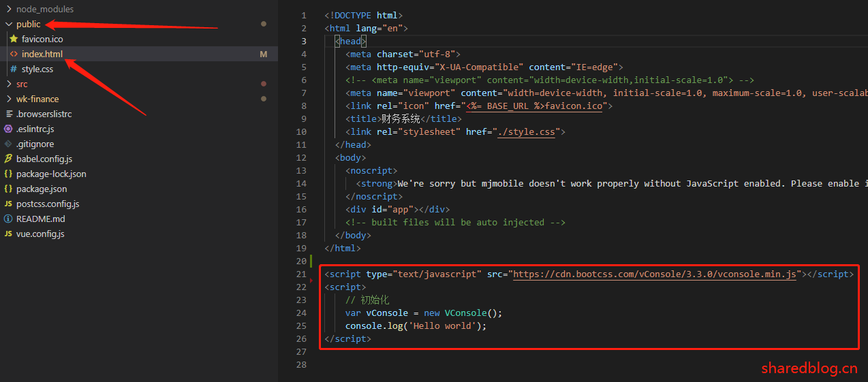Click the built files comment line
The height and width of the screenshot is (382, 868).
tap(456, 222)
